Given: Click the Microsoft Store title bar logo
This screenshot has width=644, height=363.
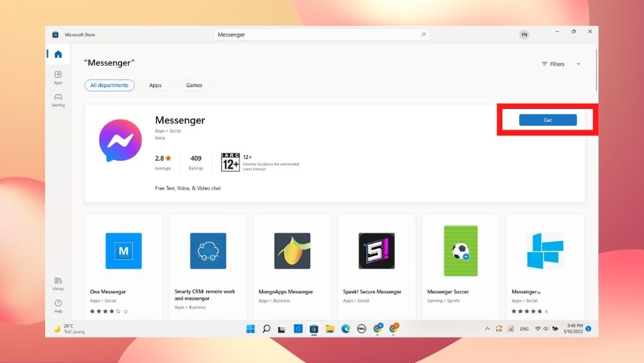Looking at the screenshot, I should tap(55, 35).
